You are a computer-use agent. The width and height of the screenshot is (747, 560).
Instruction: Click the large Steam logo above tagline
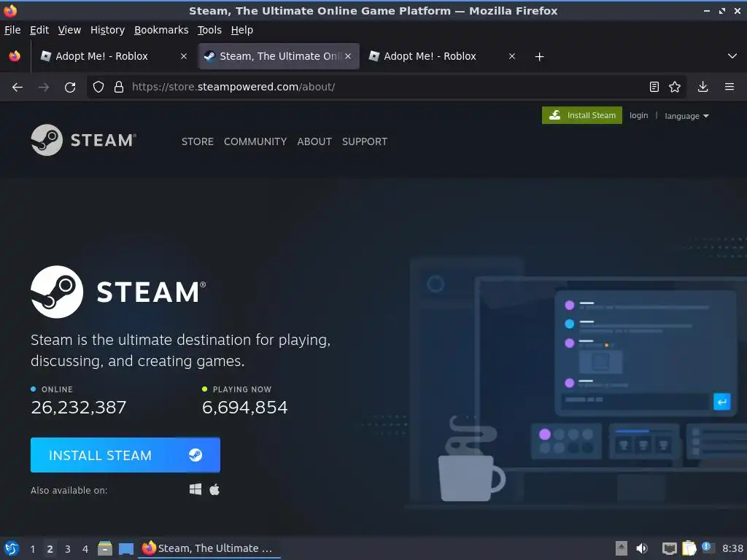tap(118, 292)
